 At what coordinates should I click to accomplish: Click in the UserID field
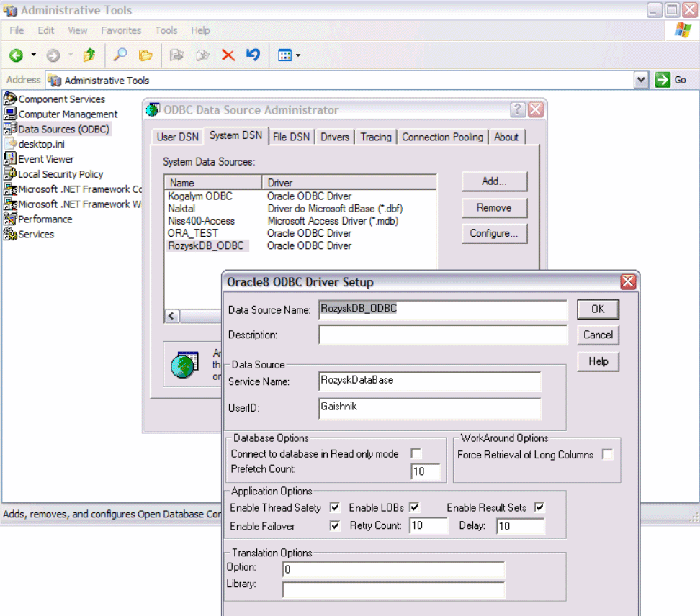(430, 408)
